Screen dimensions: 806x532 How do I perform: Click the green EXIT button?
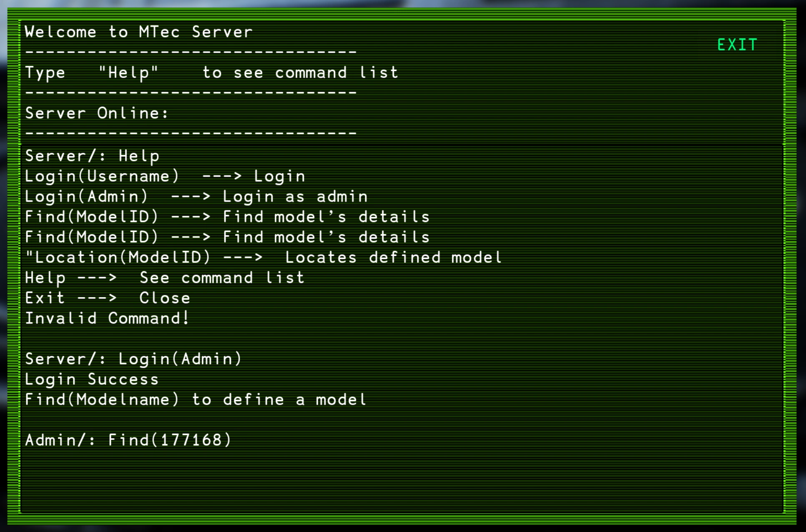[x=737, y=45]
